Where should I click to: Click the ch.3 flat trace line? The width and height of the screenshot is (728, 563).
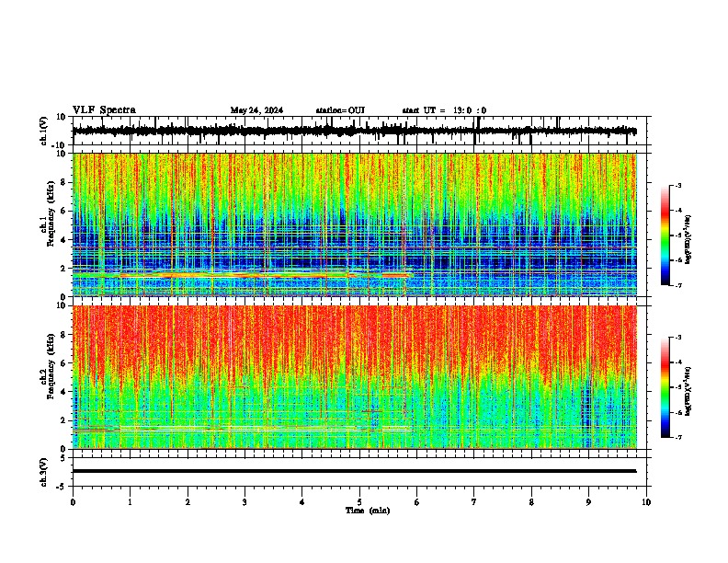pyautogui.click(x=355, y=471)
